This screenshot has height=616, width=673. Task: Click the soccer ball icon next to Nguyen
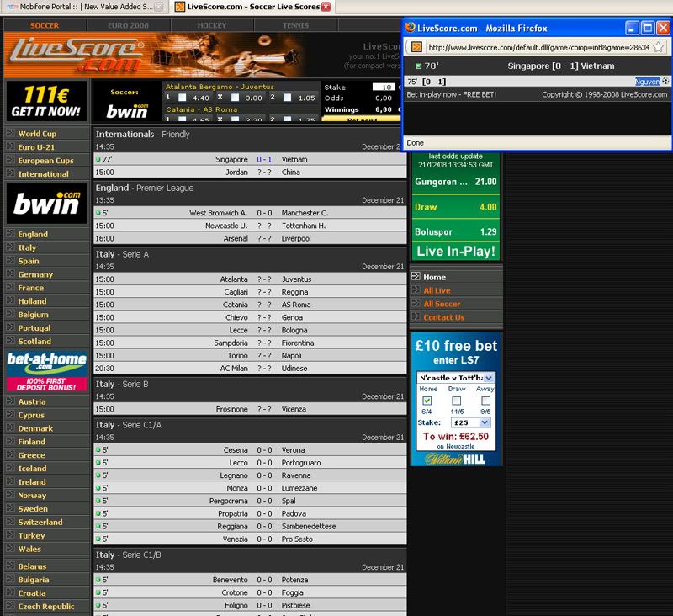[665, 81]
